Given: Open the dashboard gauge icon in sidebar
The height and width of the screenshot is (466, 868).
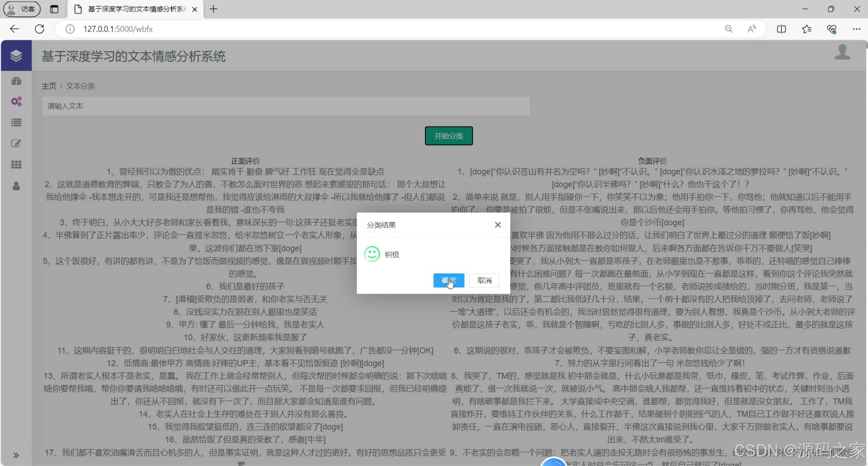Looking at the screenshot, I should coord(16,81).
